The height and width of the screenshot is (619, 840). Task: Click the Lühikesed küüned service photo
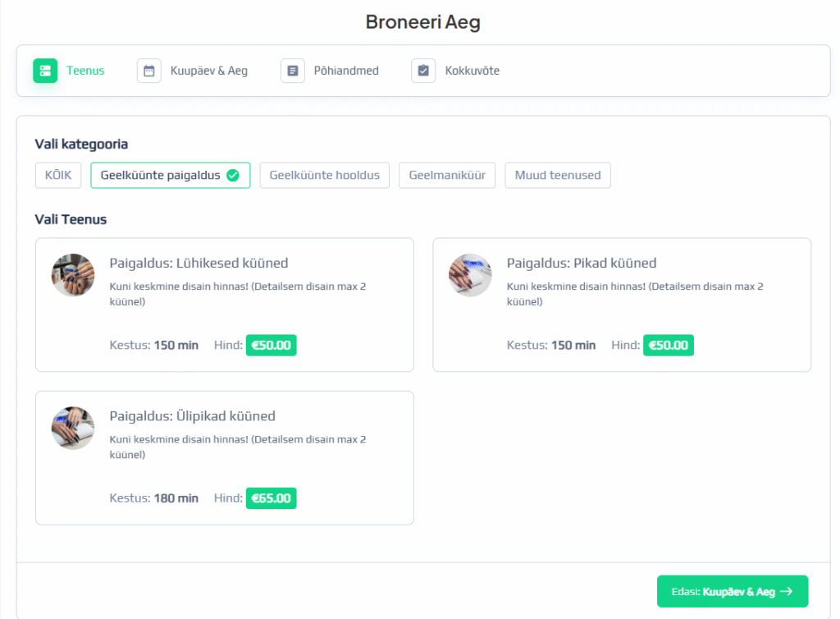coord(73,275)
